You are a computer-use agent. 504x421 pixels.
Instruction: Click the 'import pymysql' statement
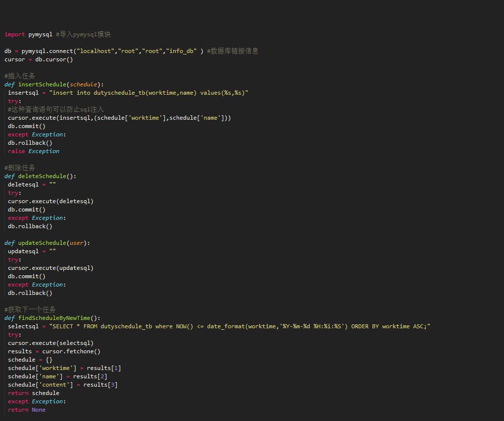point(28,34)
